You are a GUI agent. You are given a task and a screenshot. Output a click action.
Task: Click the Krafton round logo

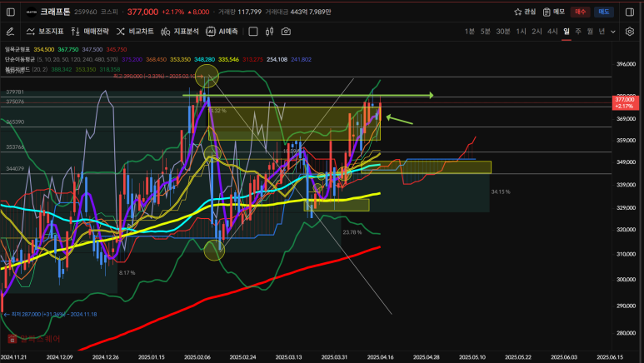(x=31, y=12)
